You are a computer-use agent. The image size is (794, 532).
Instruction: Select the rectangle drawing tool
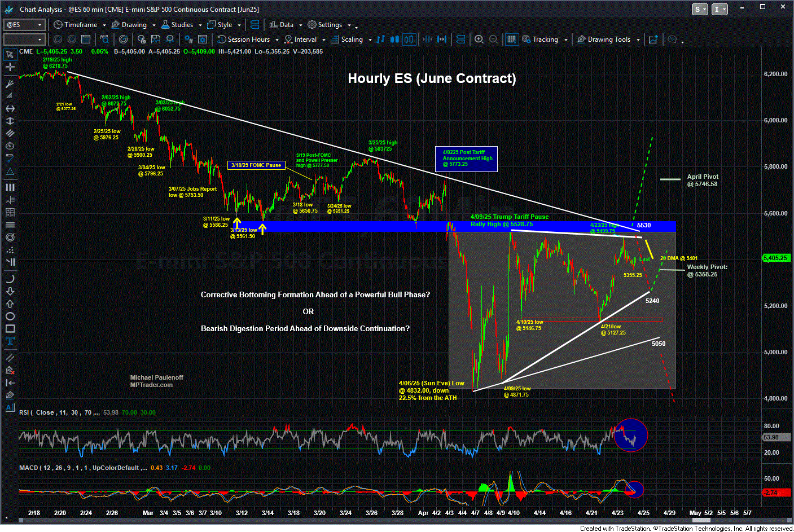click(x=10, y=328)
